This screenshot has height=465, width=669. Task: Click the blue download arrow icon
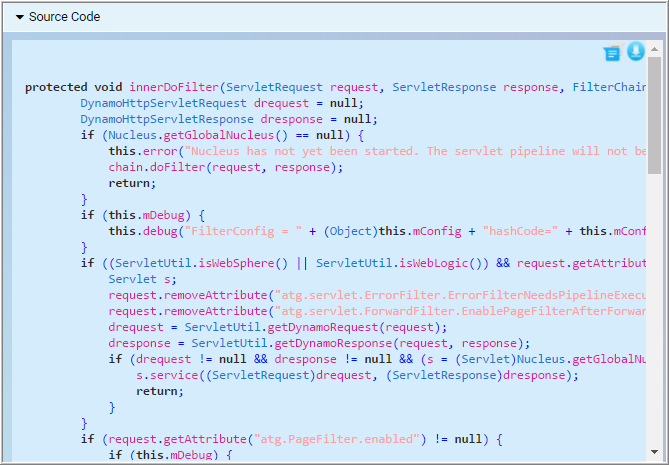coord(636,52)
